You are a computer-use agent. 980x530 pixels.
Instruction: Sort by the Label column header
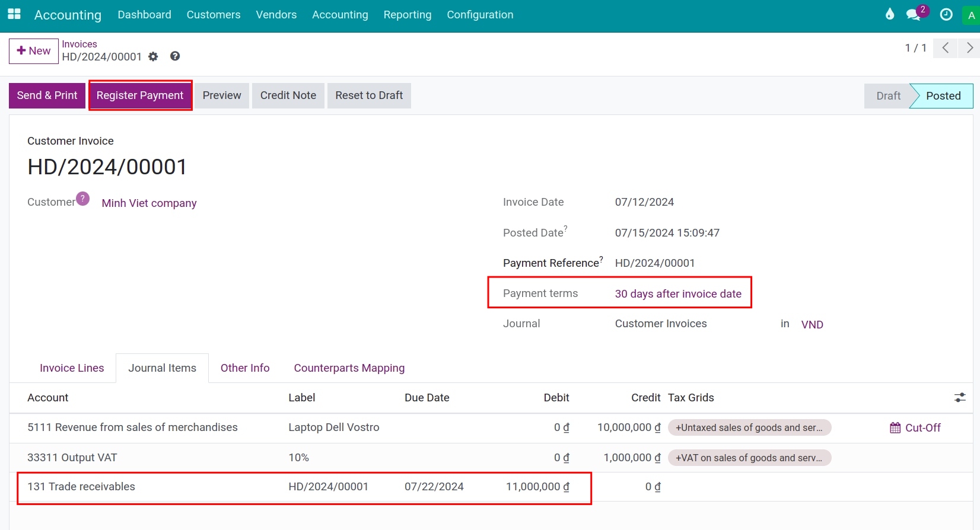coord(301,398)
